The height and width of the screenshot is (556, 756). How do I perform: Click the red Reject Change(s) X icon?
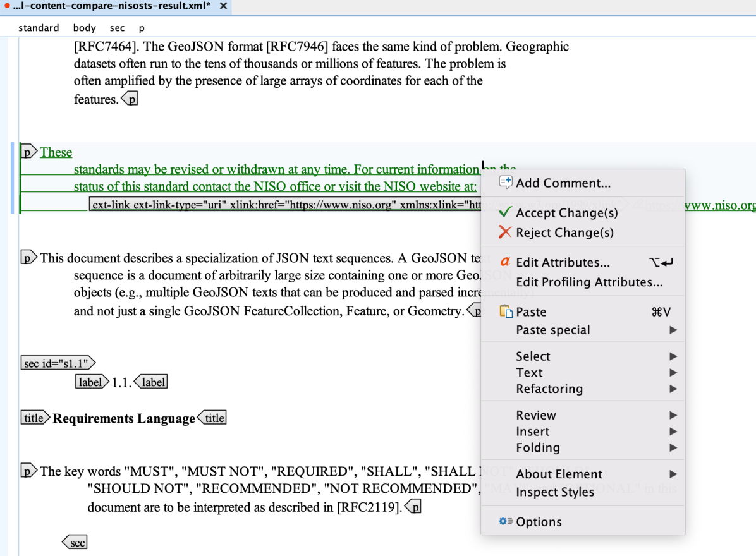pyautogui.click(x=505, y=233)
